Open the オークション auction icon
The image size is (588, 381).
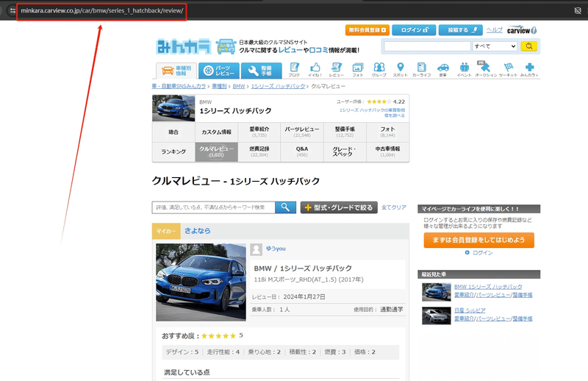tap(486, 70)
